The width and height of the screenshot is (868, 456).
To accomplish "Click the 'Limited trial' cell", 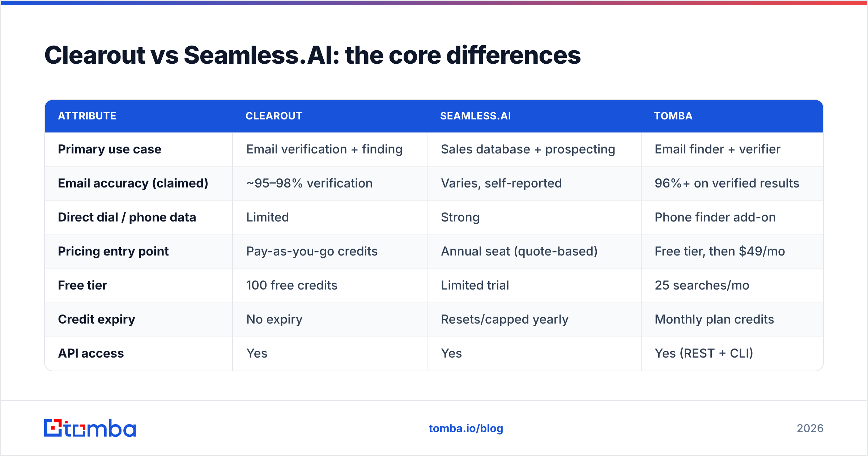I will [475, 285].
